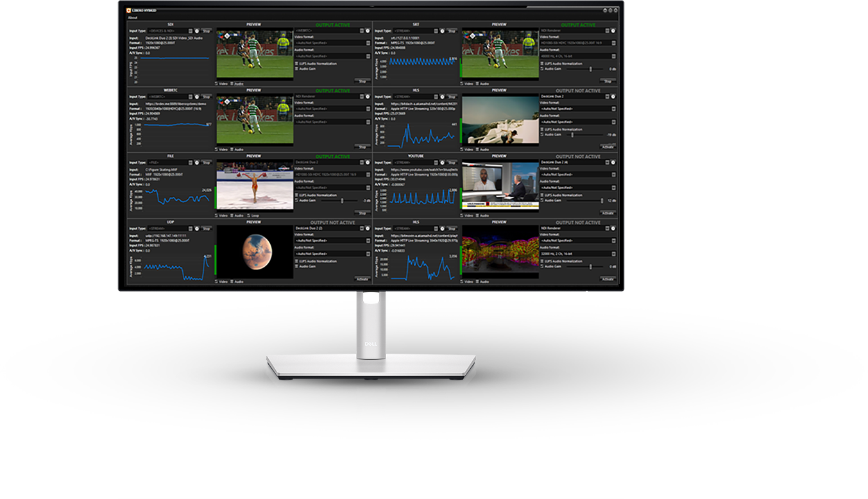The height and width of the screenshot is (499, 868).
Task: Enable Loop checkbox under FILE preview
Action: (x=249, y=215)
